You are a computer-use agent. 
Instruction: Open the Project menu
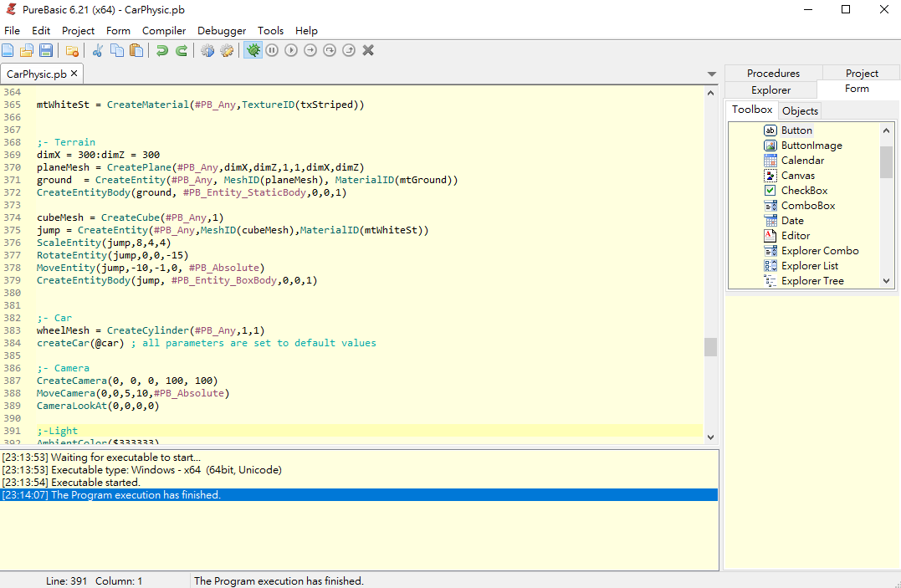click(x=78, y=30)
